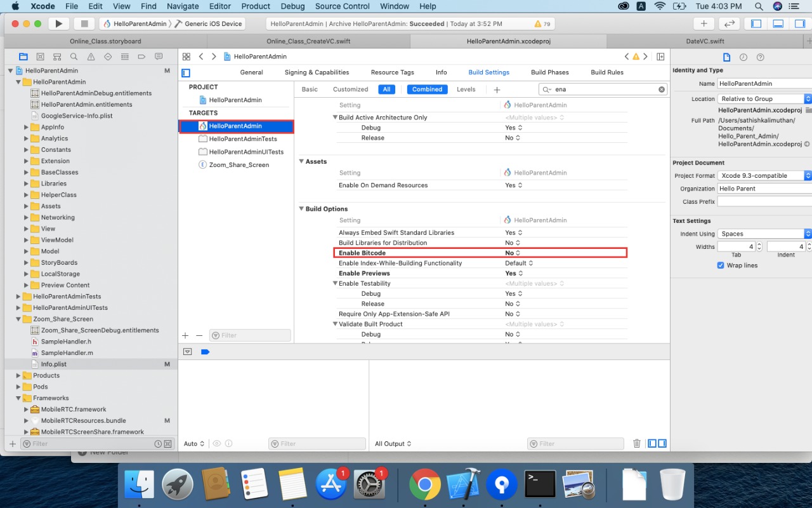Screen dimensions: 812x508
Task: Open the Signing & Capabilities tab
Action: 317,72
